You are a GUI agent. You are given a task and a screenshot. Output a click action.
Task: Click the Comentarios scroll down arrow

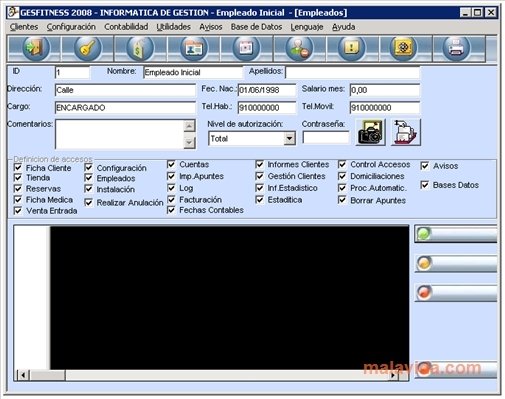(x=189, y=142)
